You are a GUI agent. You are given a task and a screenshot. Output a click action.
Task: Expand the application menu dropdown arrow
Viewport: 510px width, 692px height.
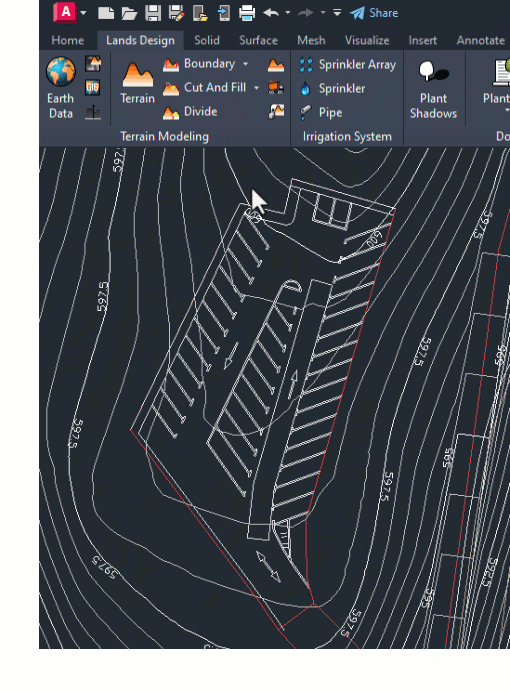point(83,13)
